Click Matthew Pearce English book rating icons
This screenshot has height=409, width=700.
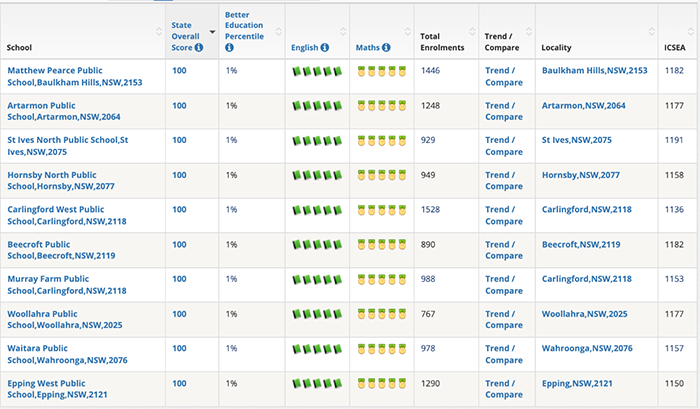(x=317, y=71)
